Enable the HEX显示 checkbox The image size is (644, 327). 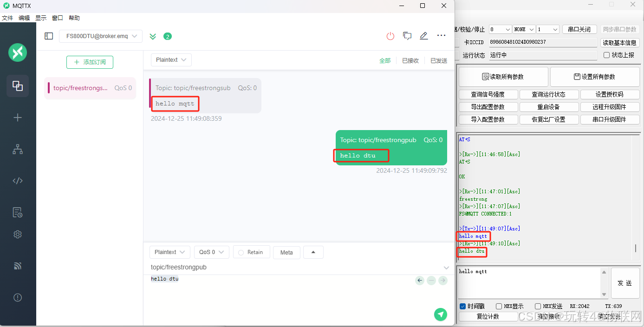(x=499, y=306)
